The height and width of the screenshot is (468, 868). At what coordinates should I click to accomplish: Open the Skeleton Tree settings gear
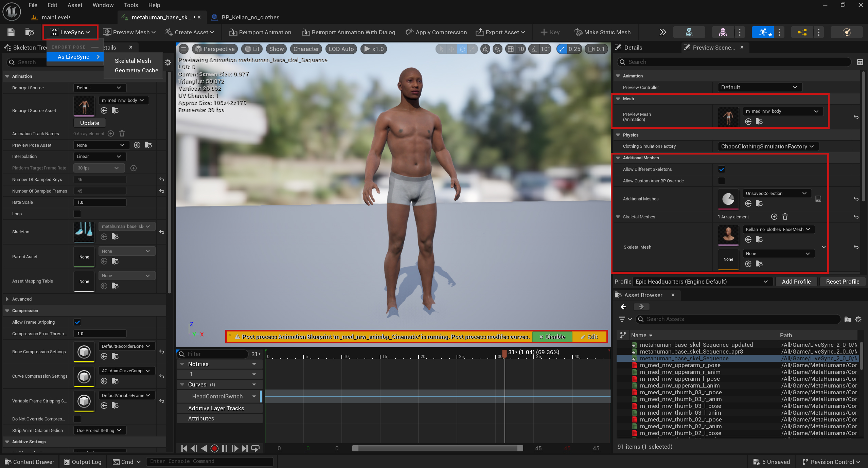(x=168, y=62)
